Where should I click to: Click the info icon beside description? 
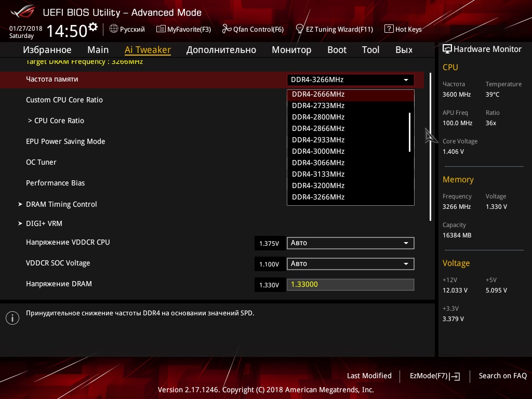tap(12, 318)
